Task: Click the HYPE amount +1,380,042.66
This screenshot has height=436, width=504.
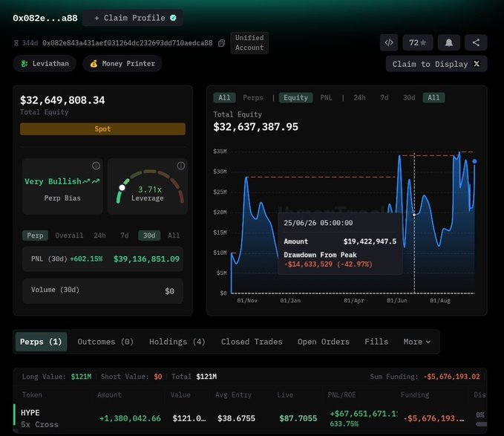Action: point(130,418)
